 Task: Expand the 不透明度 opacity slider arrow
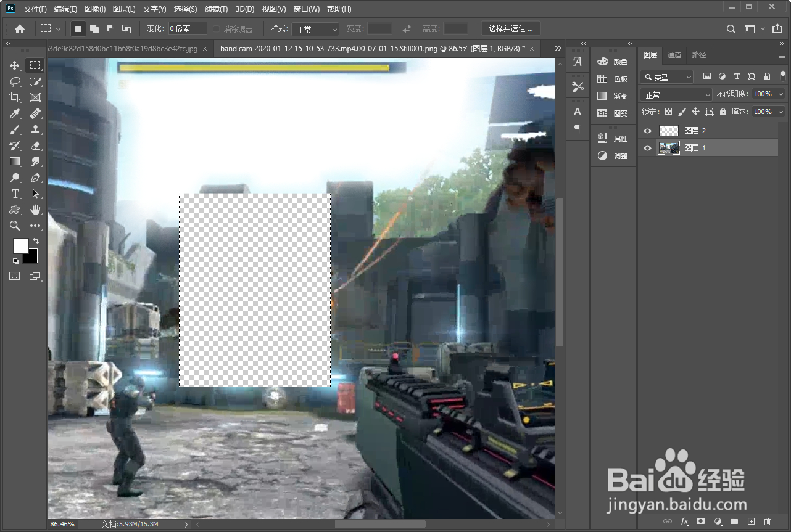[781, 94]
